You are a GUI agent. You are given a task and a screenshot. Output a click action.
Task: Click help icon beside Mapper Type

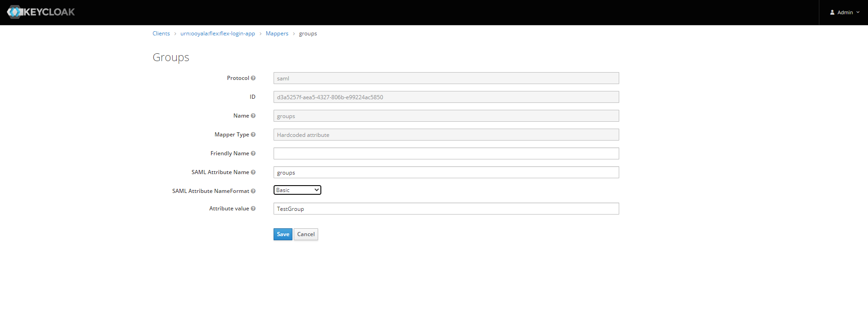tap(253, 135)
